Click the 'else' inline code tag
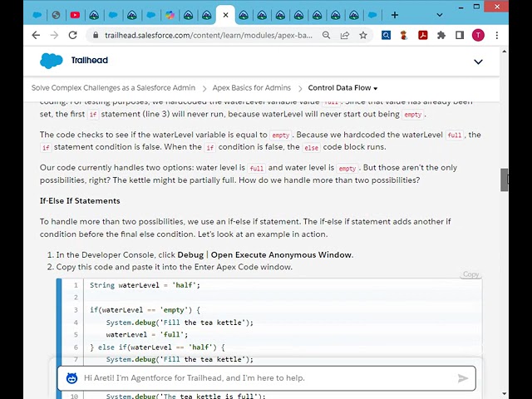The height and width of the screenshot is (399, 532). 311,148
